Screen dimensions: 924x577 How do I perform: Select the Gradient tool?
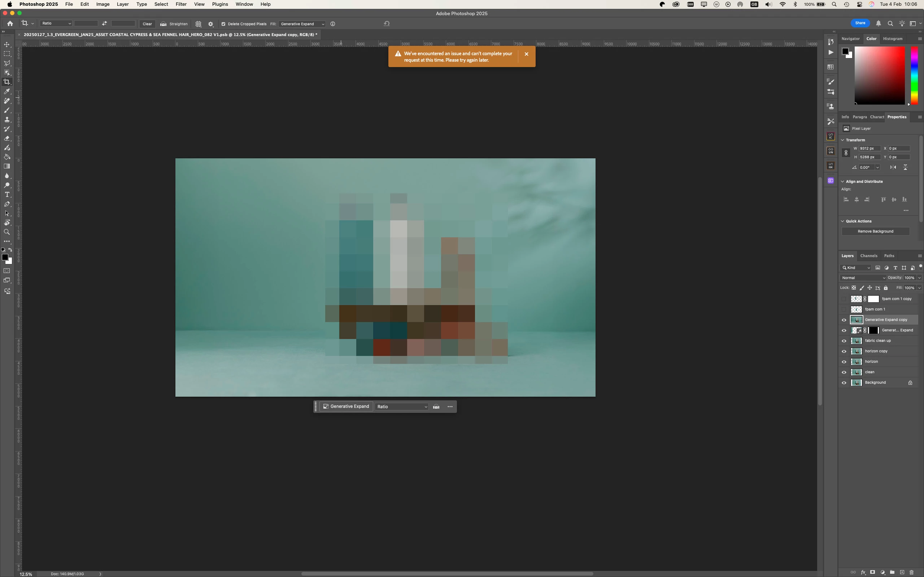point(7,166)
